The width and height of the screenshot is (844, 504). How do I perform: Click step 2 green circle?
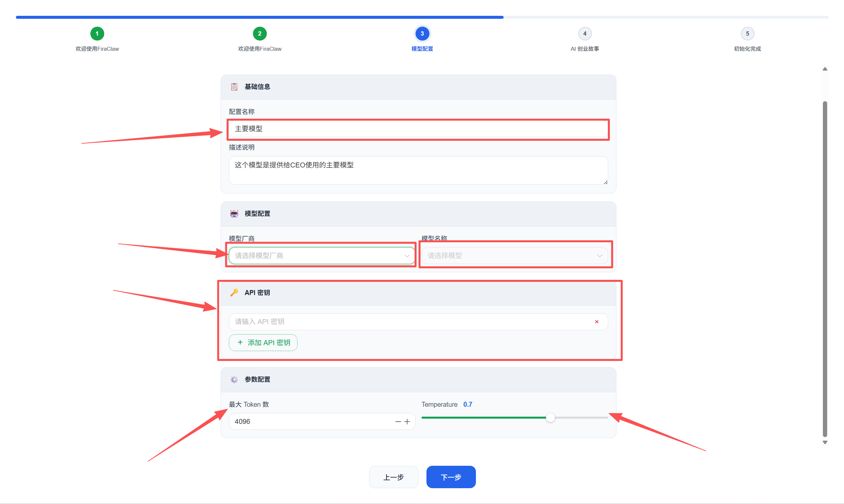[x=260, y=34]
